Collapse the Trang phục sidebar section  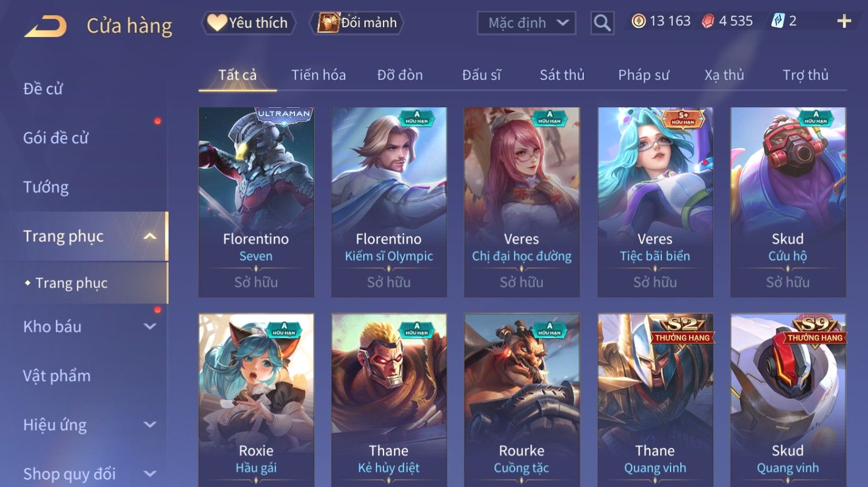pos(150,236)
